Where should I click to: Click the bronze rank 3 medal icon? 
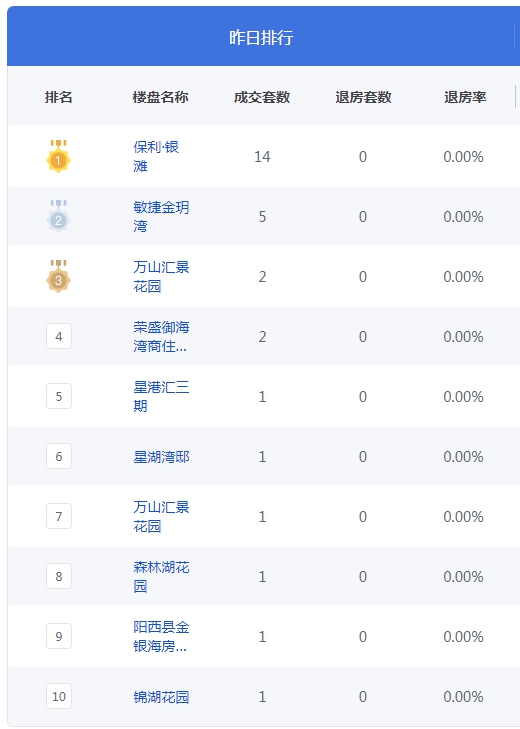coord(58,276)
